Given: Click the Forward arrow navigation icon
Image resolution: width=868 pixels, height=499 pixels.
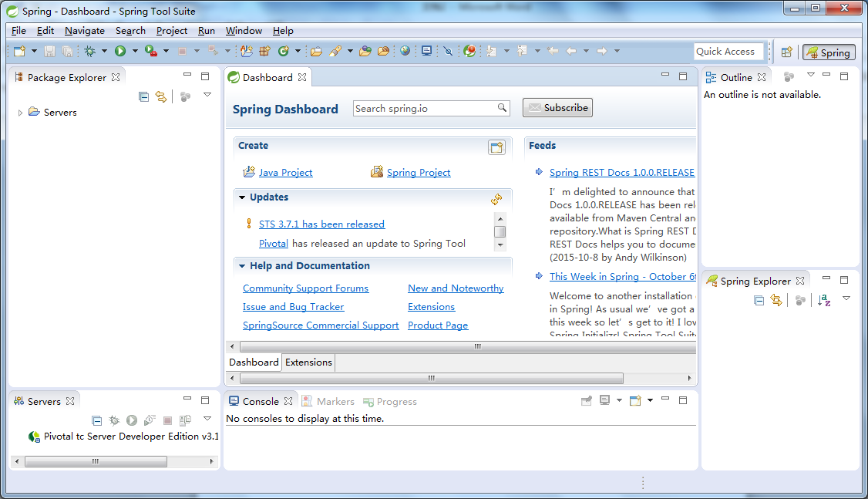Looking at the screenshot, I should [x=602, y=51].
